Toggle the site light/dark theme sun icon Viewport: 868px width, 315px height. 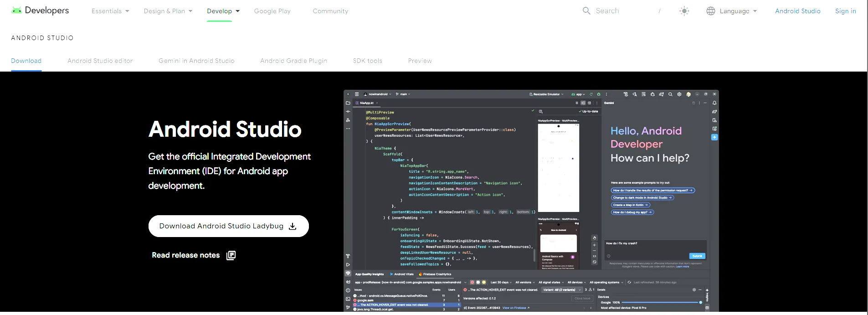pos(684,11)
